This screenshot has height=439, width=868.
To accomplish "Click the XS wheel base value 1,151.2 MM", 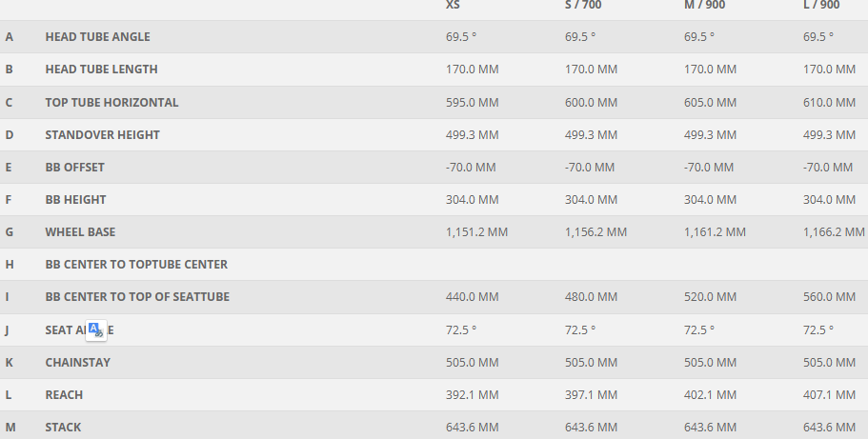I will pos(476,232).
